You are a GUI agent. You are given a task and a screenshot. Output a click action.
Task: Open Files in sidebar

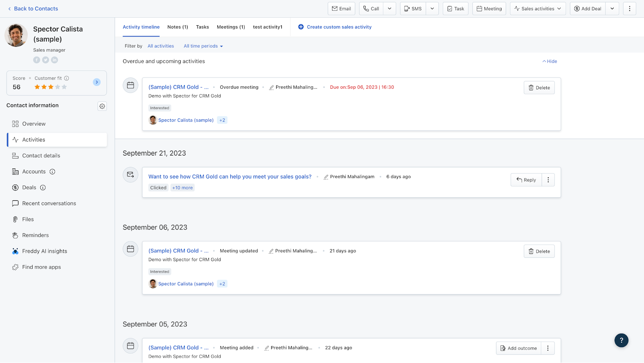[x=57, y=219]
